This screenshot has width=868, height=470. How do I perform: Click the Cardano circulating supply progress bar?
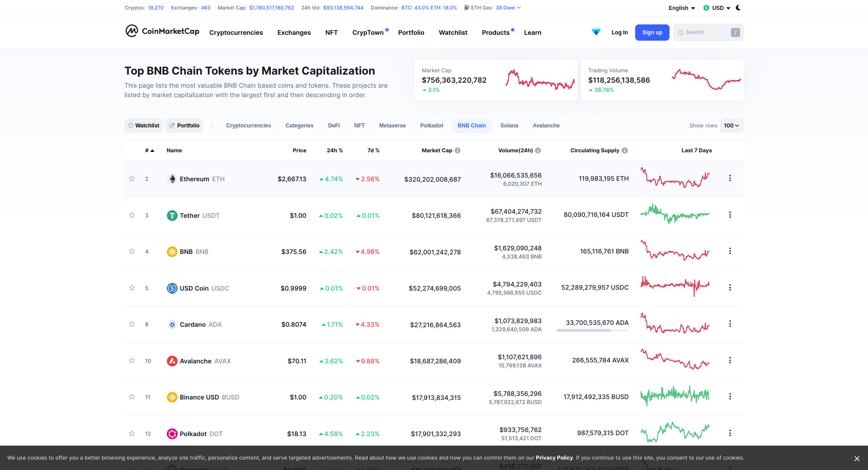592,330
